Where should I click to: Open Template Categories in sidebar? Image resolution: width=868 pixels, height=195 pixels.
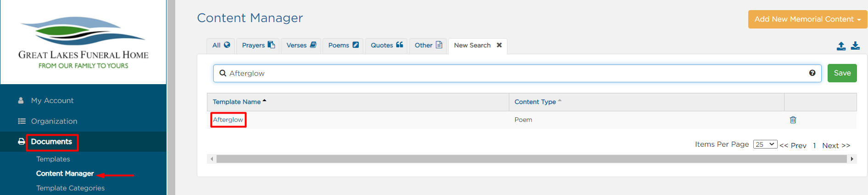click(70, 188)
